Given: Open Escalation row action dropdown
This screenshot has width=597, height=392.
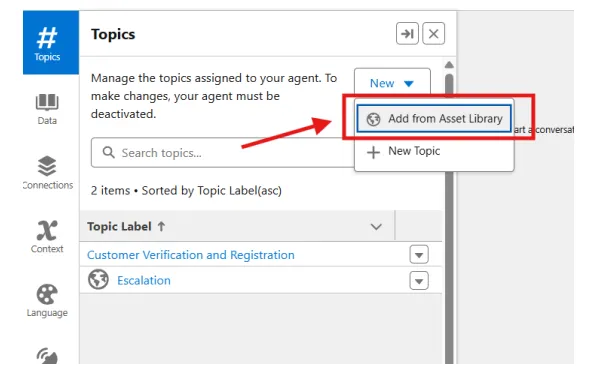Looking at the screenshot, I should point(419,281).
